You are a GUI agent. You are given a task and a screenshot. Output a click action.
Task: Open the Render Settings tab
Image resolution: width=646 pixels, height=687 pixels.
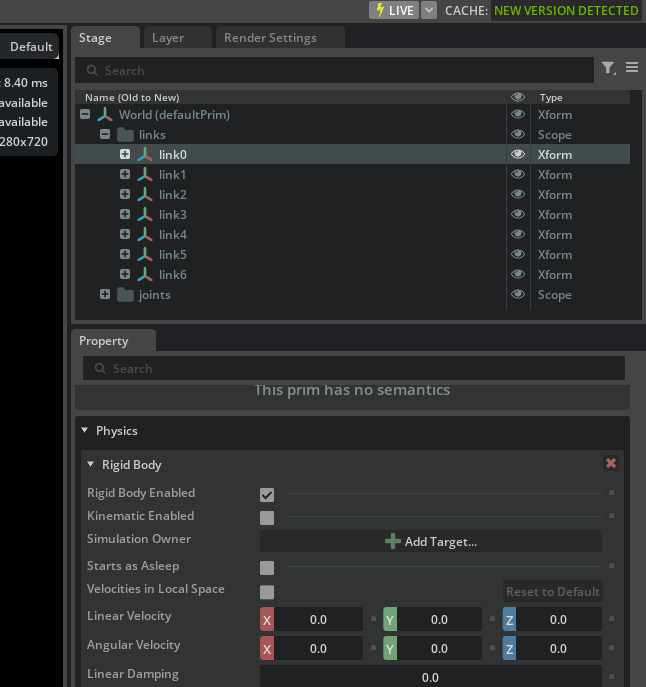[270, 38]
